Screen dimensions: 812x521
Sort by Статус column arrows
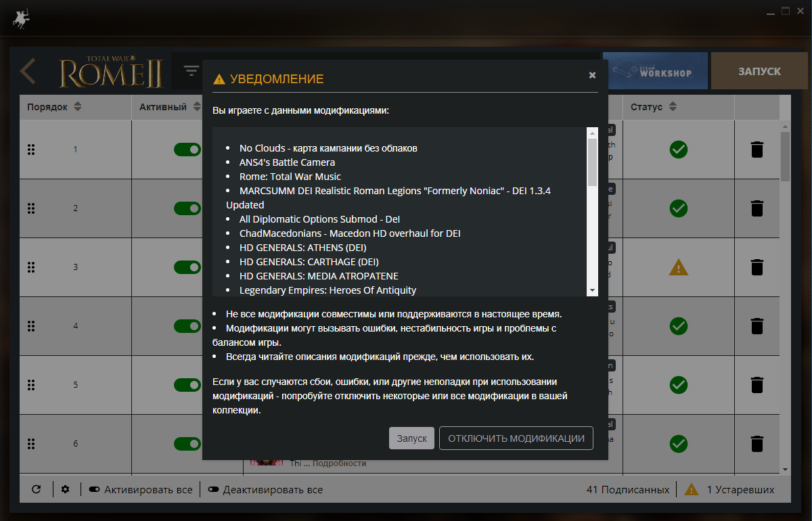(672, 107)
